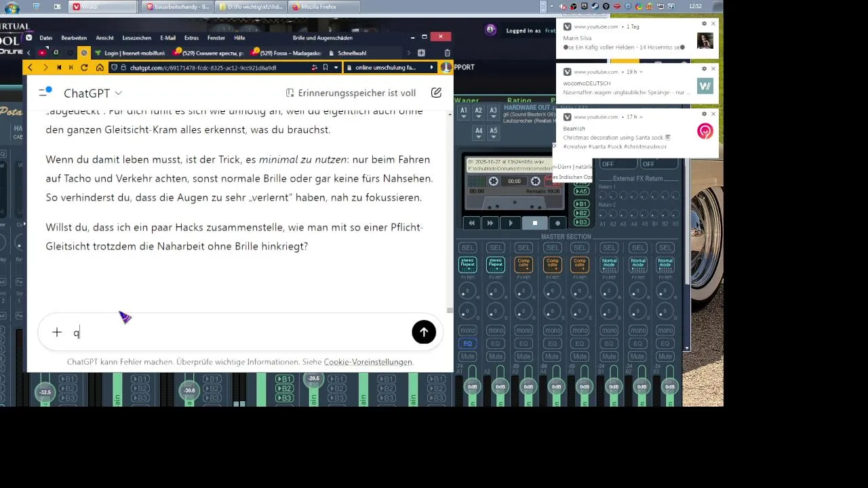
Task: Toggle the ChatGPT sidebar
Action: pyautogui.click(x=45, y=93)
